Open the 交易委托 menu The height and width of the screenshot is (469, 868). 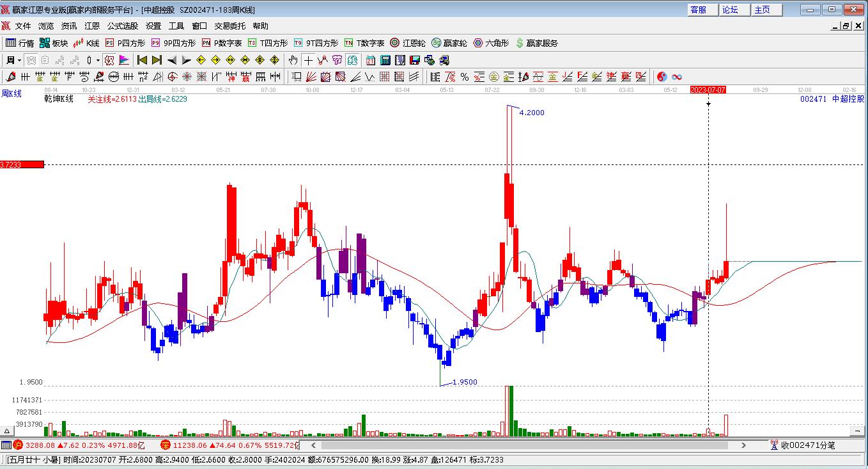click(229, 26)
